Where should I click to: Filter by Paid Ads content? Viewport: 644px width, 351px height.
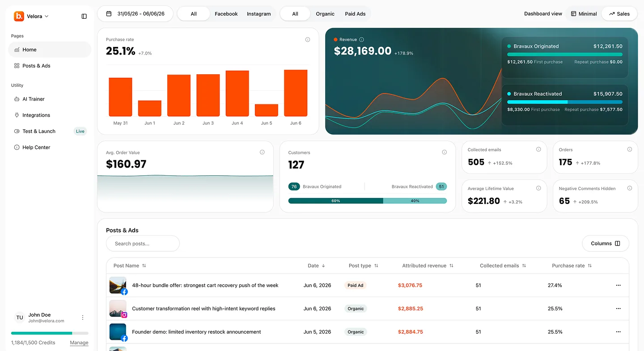(x=356, y=14)
